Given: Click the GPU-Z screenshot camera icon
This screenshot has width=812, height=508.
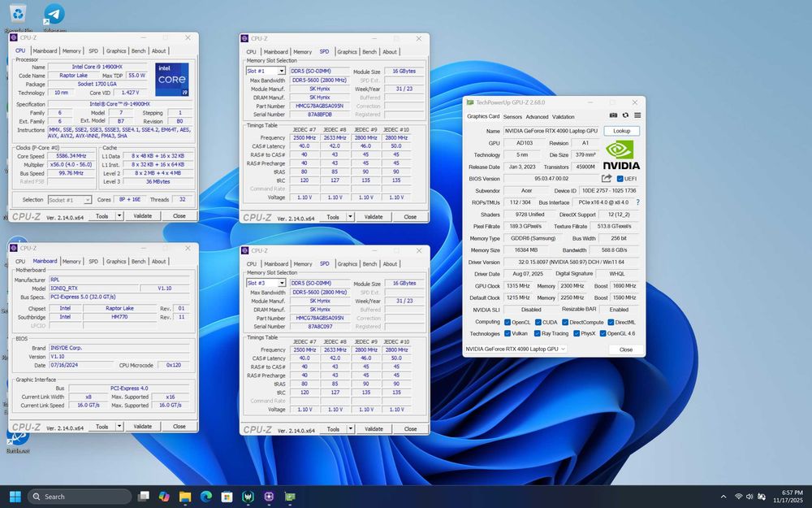Looking at the screenshot, I should 613,116.
